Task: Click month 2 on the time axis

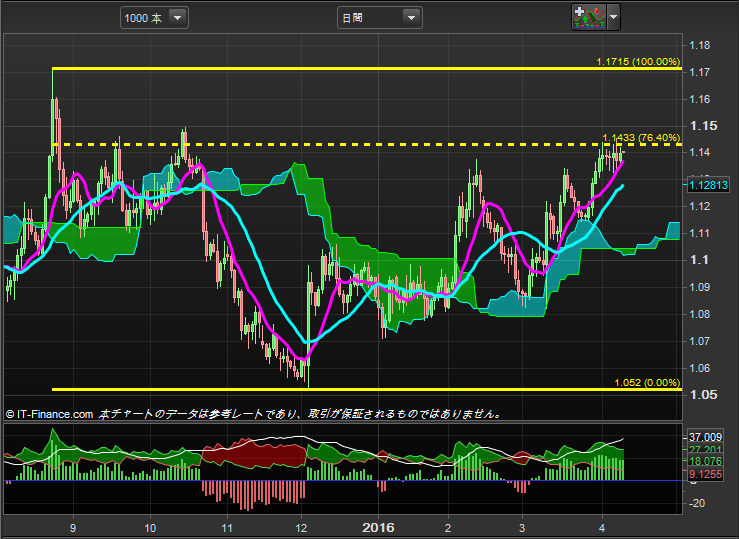Action: pyautogui.click(x=448, y=528)
